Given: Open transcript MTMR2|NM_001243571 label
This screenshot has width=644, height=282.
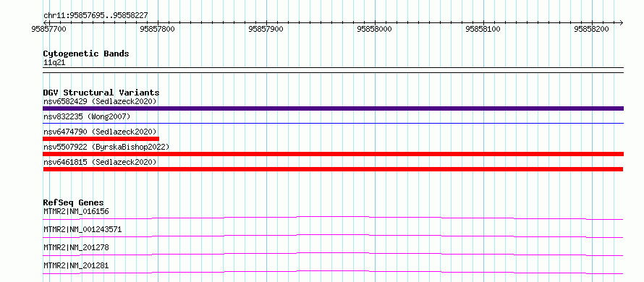Looking at the screenshot, I should pos(82,229).
